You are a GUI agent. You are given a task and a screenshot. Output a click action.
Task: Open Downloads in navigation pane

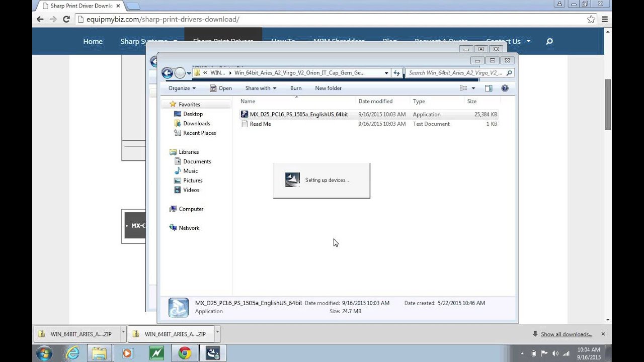(196, 123)
